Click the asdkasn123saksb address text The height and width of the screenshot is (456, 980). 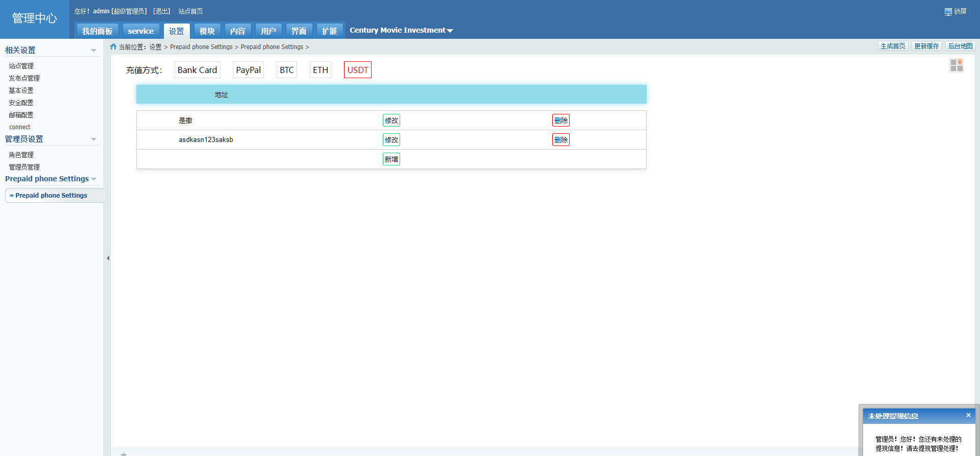(206, 140)
